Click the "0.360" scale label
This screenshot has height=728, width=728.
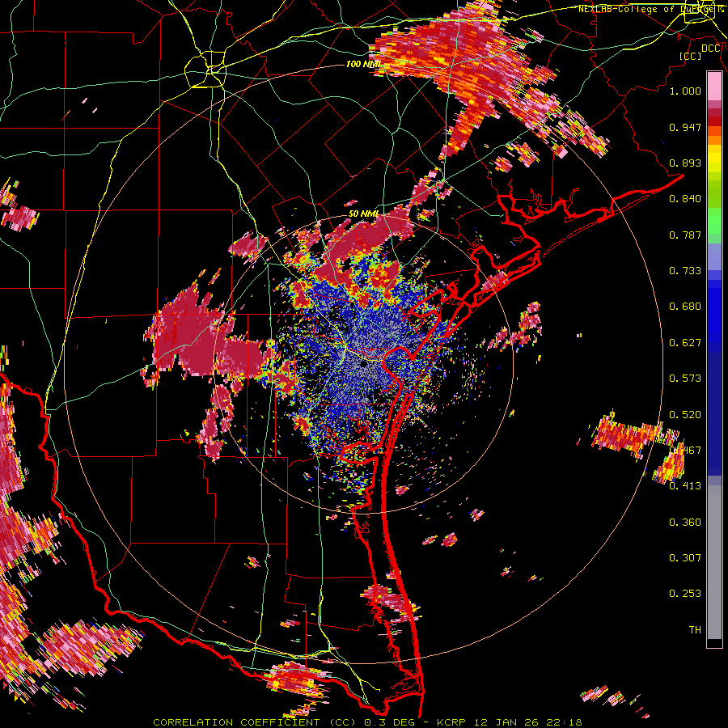[685, 523]
